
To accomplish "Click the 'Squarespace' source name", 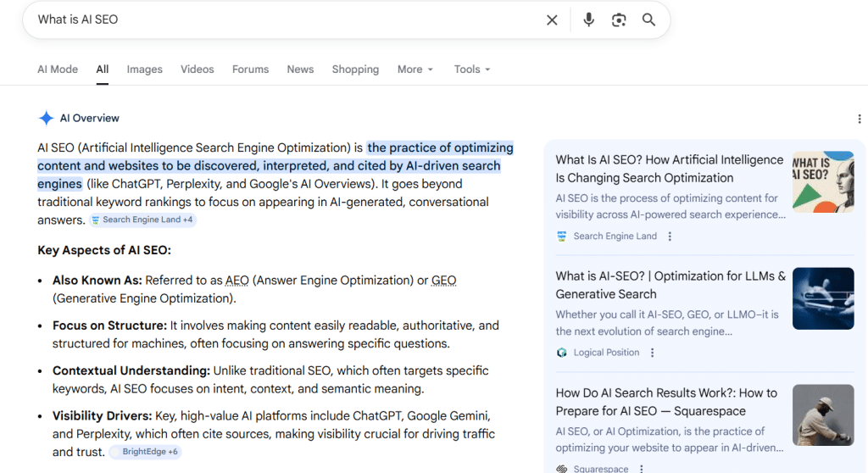I will pyautogui.click(x=601, y=469).
